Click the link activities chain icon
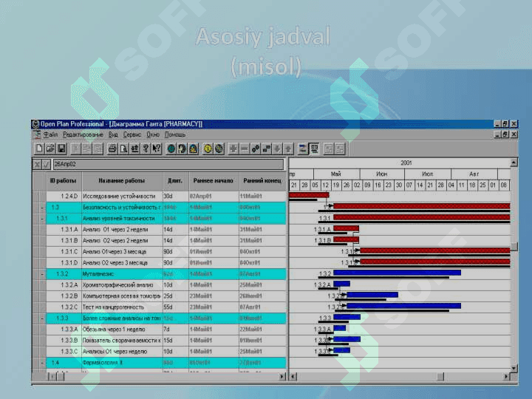The height and width of the screenshot is (399, 532). [256, 149]
